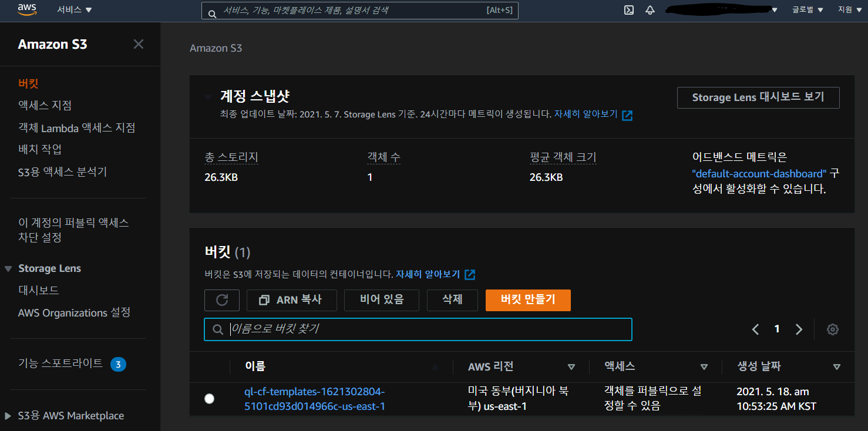The height and width of the screenshot is (431, 868).
Task: Click the Amazon S3 breadcrumb
Action: pyautogui.click(x=216, y=48)
